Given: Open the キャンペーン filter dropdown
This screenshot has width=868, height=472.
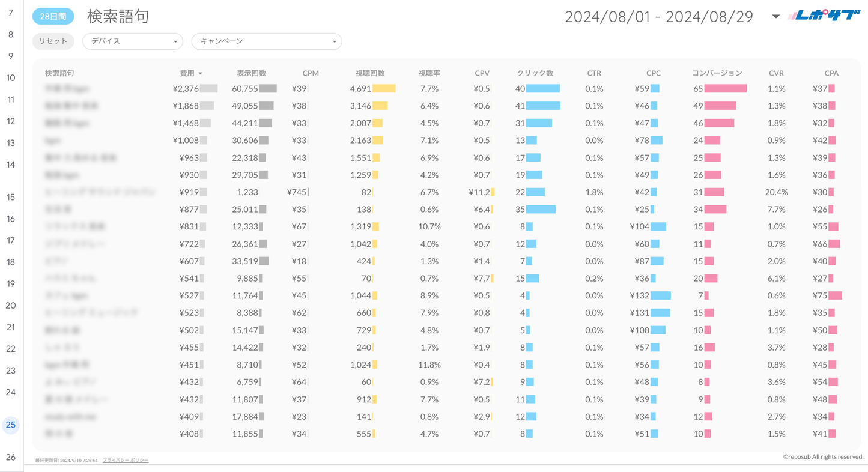Looking at the screenshot, I should point(267,41).
